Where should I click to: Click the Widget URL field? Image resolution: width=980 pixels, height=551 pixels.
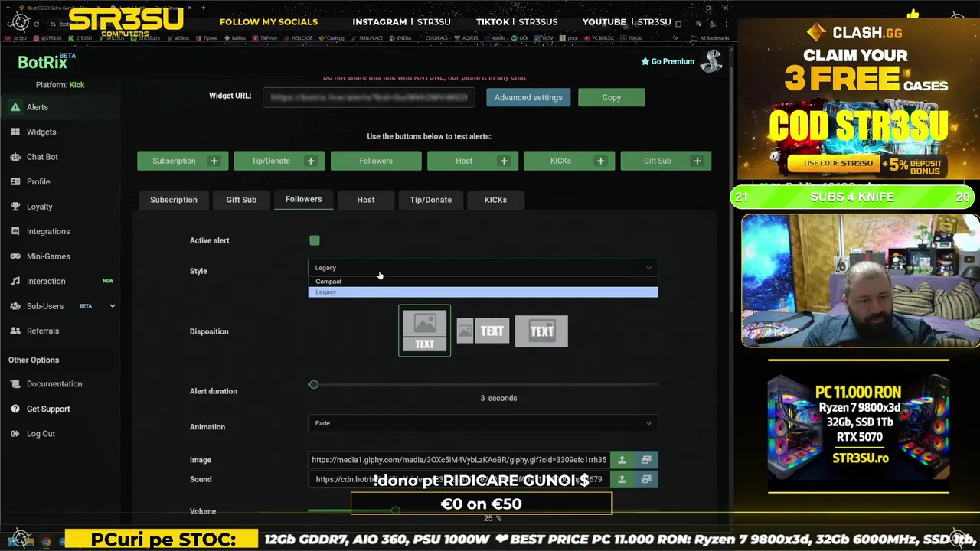click(x=369, y=97)
